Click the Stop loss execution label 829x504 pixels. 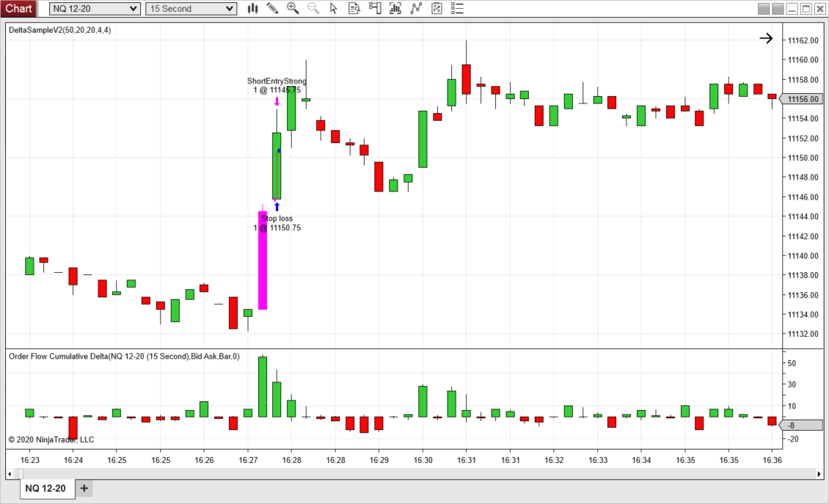pos(277,223)
